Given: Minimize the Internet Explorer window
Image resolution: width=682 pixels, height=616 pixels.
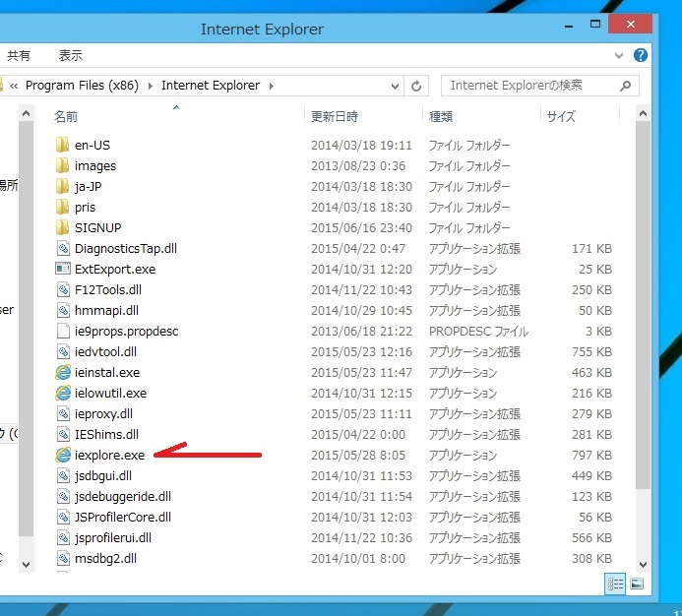Looking at the screenshot, I should (x=569, y=26).
